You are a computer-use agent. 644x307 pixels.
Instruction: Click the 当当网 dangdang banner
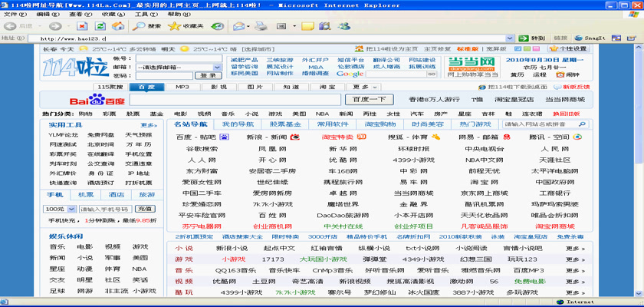[x=471, y=67]
